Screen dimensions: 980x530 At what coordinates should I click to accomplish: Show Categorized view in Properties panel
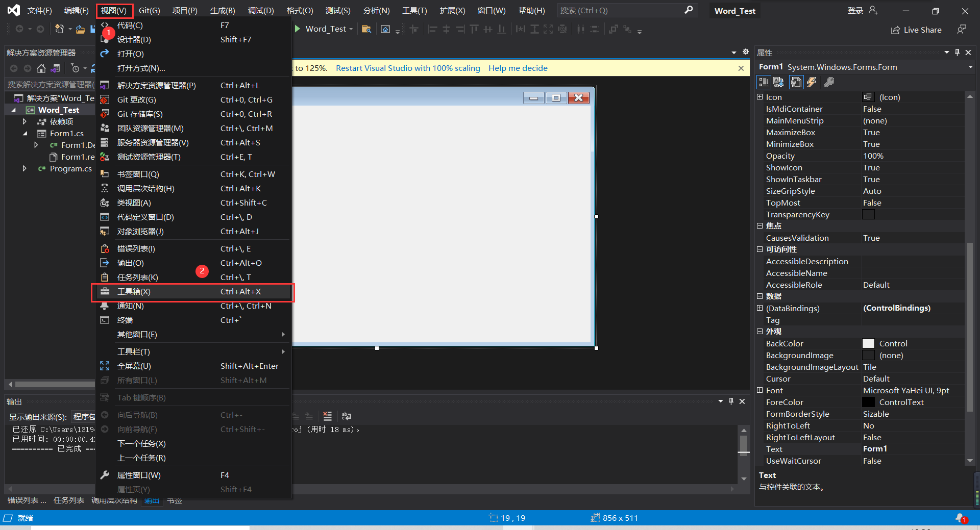pyautogui.click(x=764, y=82)
